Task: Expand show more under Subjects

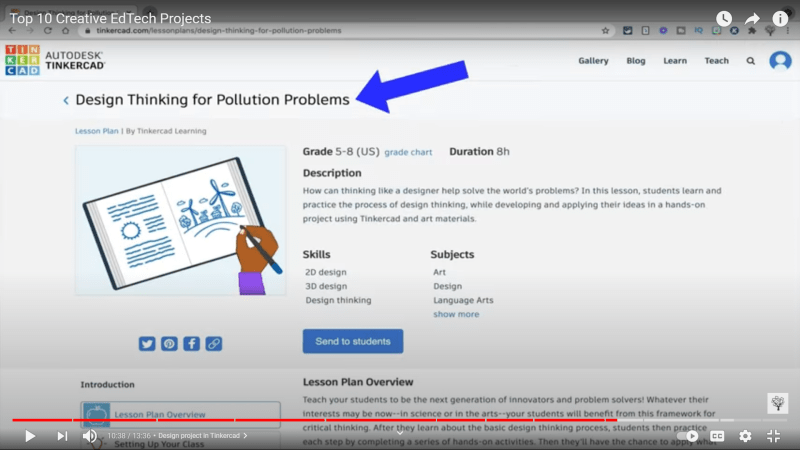Action: point(455,314)
